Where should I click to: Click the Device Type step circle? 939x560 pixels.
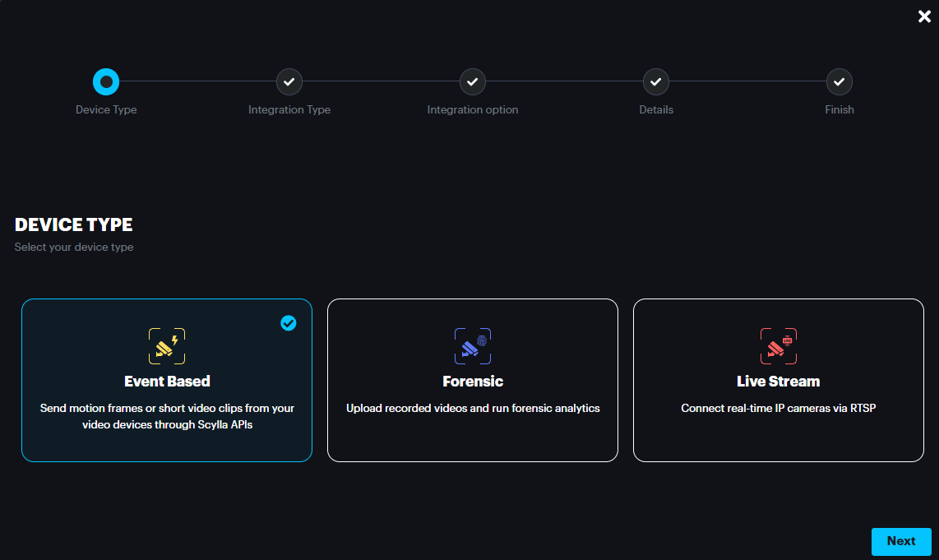pyautogui.click(x=106, y=81)
